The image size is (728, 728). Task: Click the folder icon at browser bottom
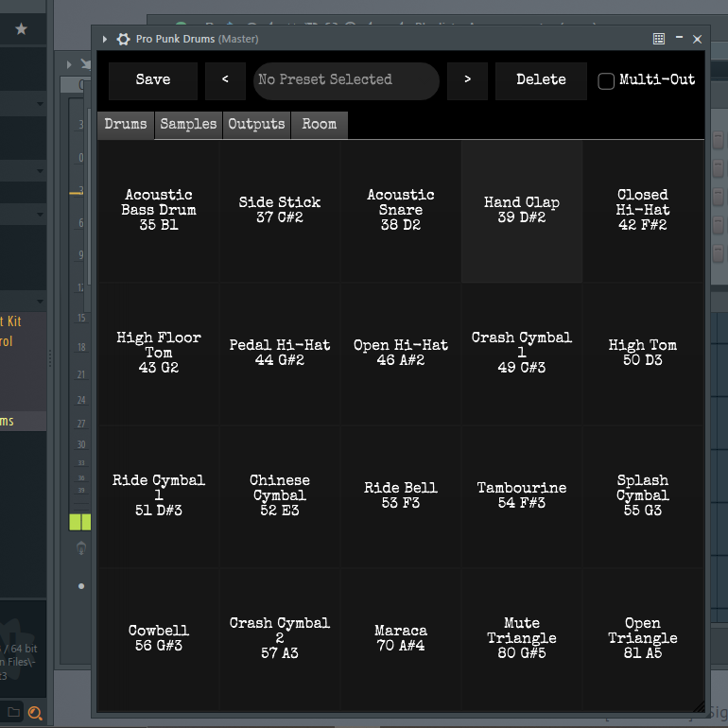(13, 712)
